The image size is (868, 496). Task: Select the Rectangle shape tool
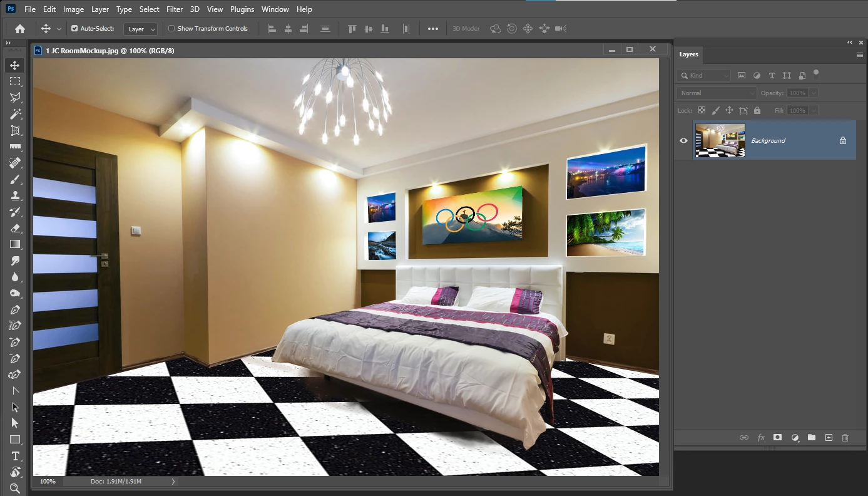coord(15,440)
